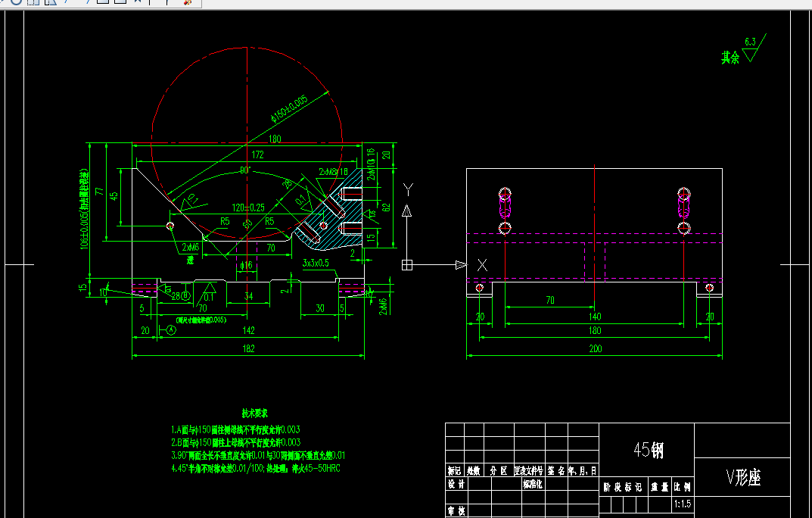Select the datum B circle marker

coord(186,296)
